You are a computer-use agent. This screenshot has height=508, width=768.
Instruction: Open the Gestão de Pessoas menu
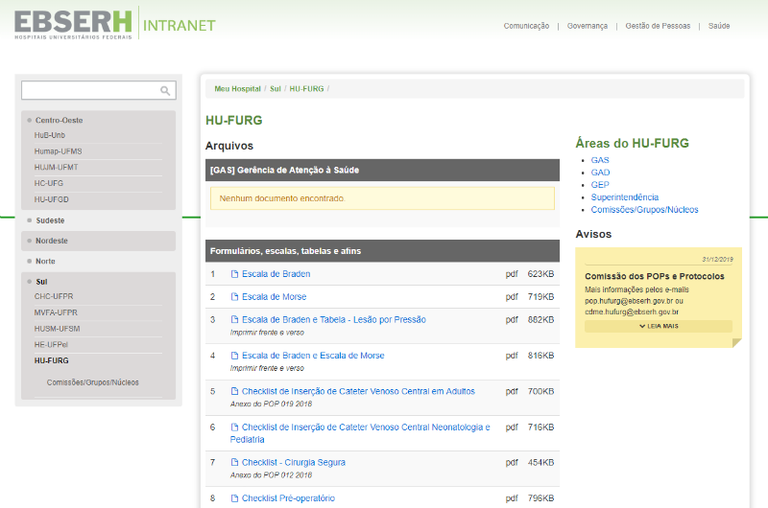coord(655,26)
